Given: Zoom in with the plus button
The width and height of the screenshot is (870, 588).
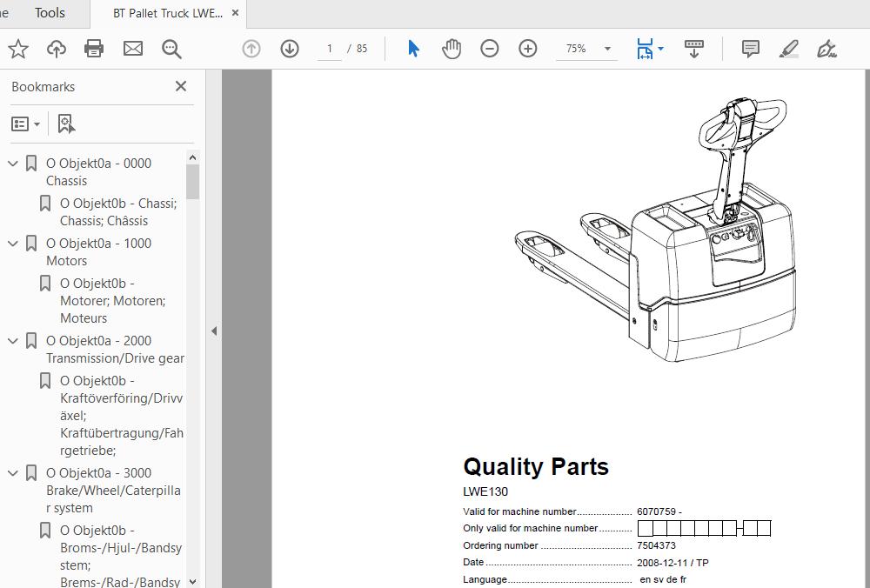Looking at the screenshot, I should (x=528, y=49).
